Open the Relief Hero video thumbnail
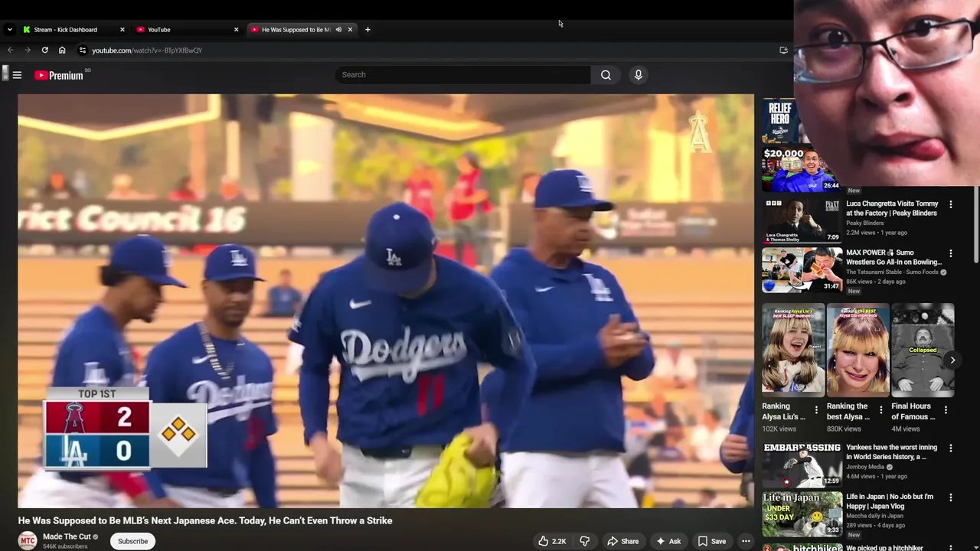Screen dimensions: 980x551 tap(779, 121)
